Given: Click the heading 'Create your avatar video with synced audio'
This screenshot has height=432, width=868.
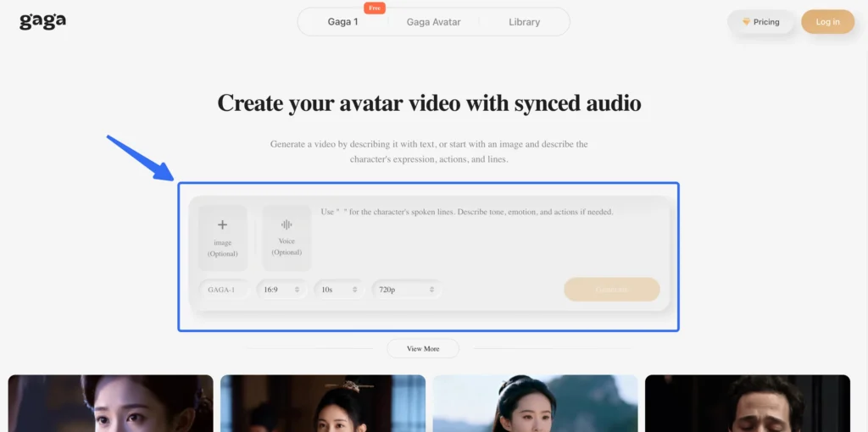Looking at the screenshot, I should pyautogui.click(x=429, y=102).
